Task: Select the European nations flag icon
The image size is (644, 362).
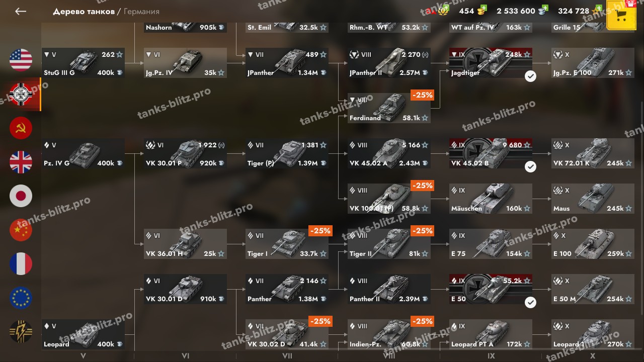Action: 21,298
